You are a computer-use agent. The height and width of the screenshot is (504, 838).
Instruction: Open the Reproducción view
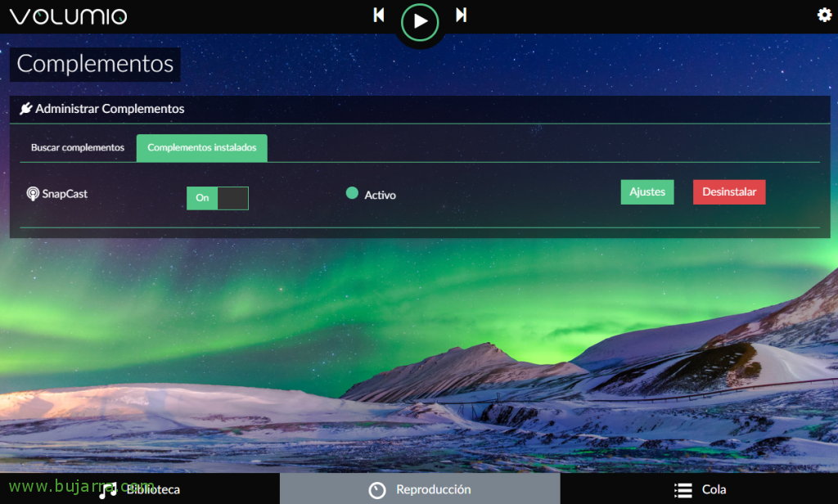[x=419, y=489]
